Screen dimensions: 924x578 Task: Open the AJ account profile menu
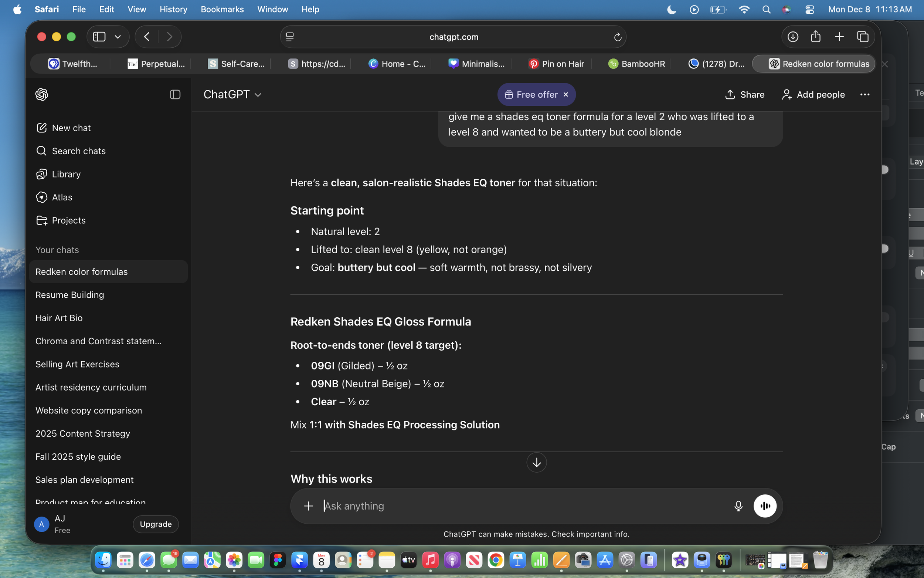pos(53,524)
